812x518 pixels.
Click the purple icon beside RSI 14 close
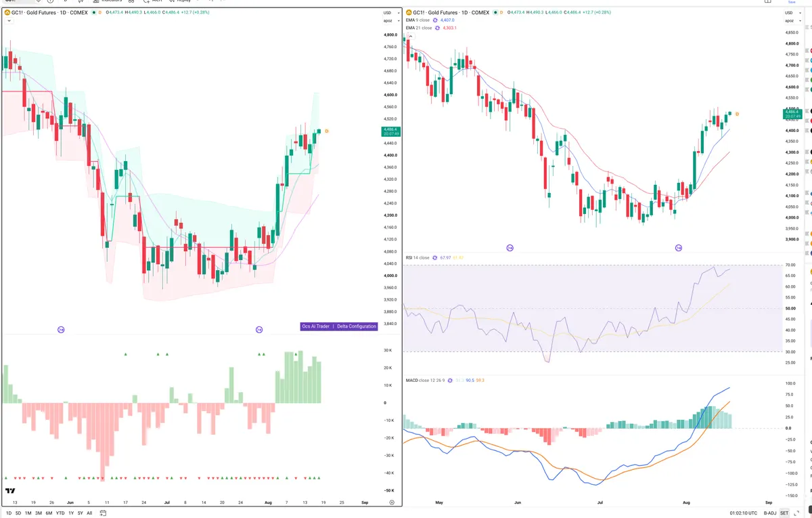(434, 258)
